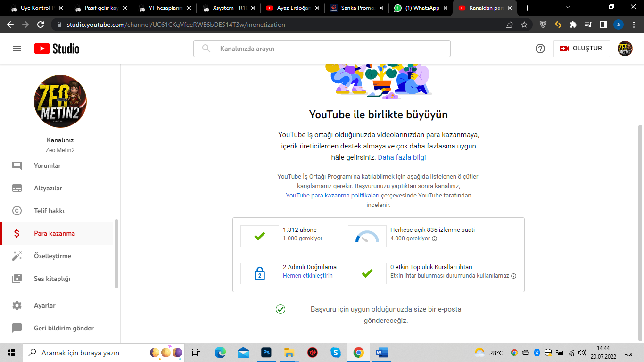Click the YouTube Studio logo
Image resolution: width=644 pixels, height=362 pixels.
(x=57, y=49)
